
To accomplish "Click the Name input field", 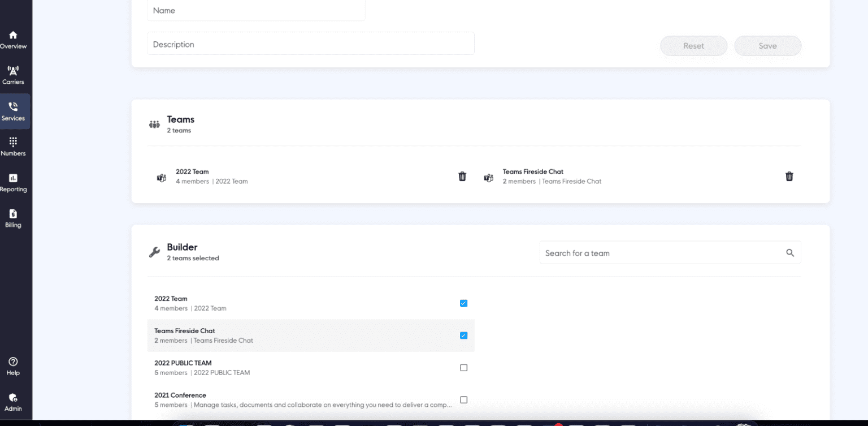I will tap(255, 10).
